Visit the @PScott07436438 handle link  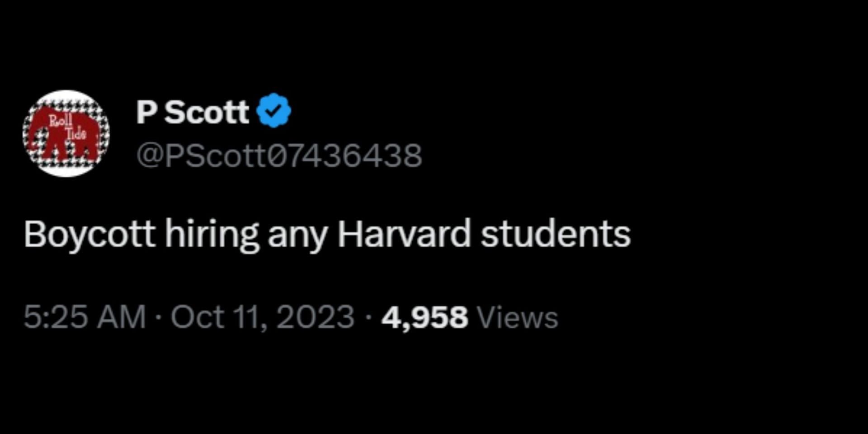click(279, 156)
